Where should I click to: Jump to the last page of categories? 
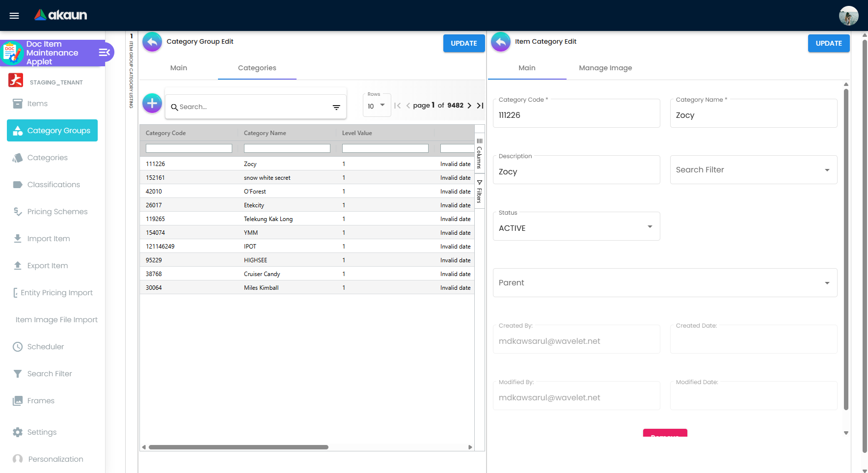480,106
